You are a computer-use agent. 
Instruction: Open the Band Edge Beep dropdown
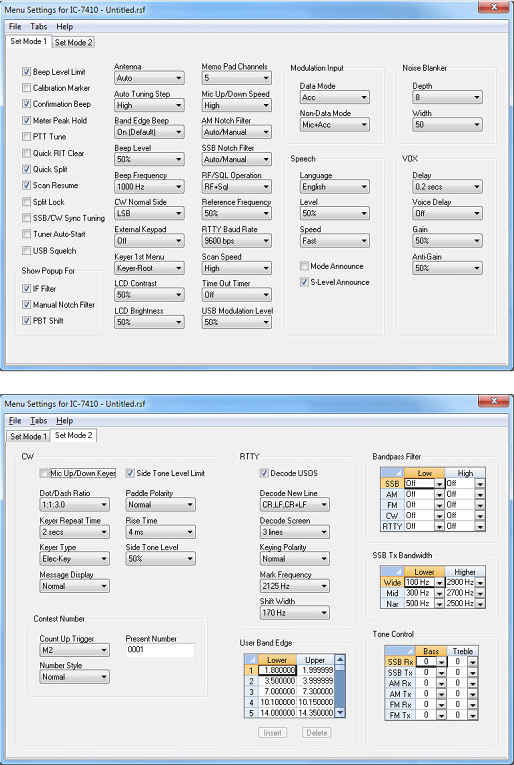[149, 132]
